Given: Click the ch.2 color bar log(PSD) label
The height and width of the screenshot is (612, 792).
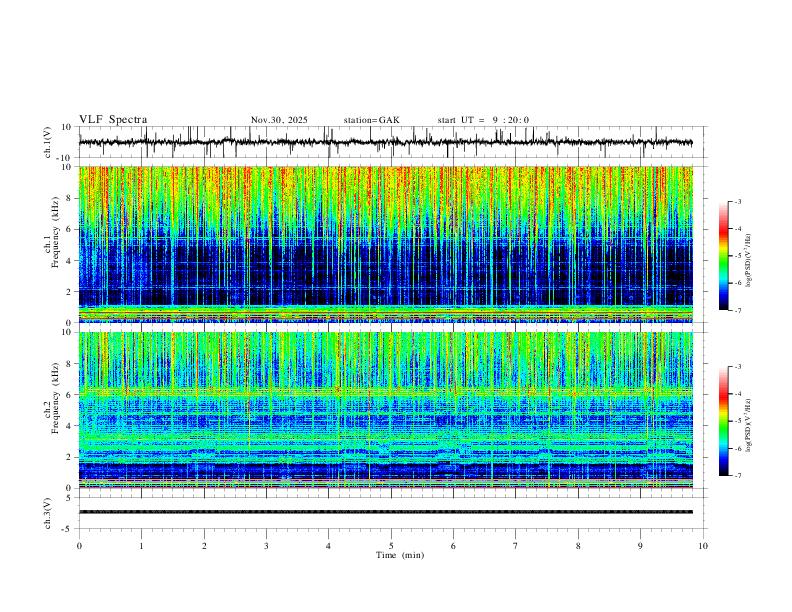Looking at the screenshot, I should (749, 426).
